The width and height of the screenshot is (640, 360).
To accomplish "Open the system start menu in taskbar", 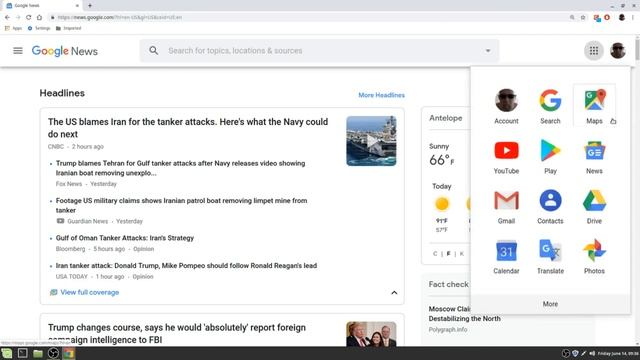I will click(x=7, y=353).
